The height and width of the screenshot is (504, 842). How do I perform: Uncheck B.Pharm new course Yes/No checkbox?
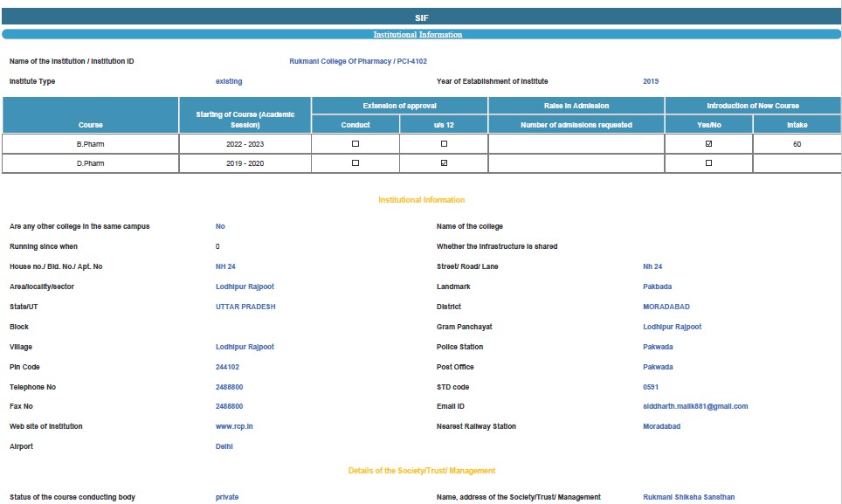[x=708, y=143]
